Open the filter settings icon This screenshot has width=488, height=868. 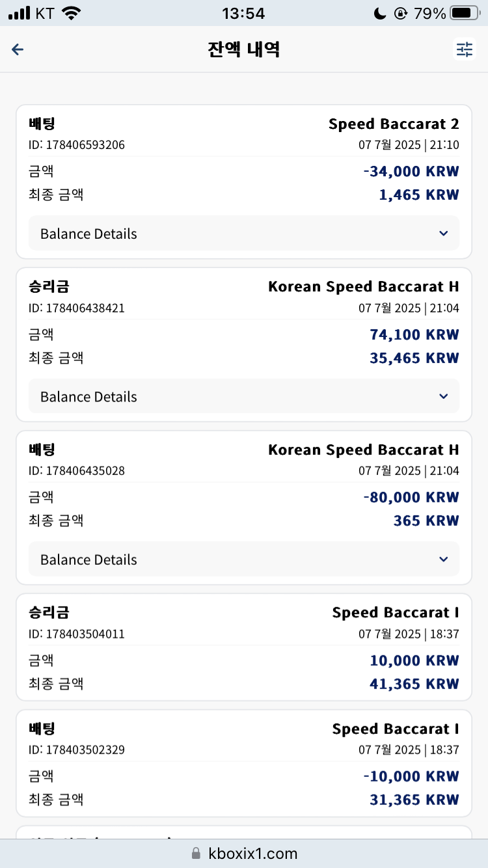point(465,49)
